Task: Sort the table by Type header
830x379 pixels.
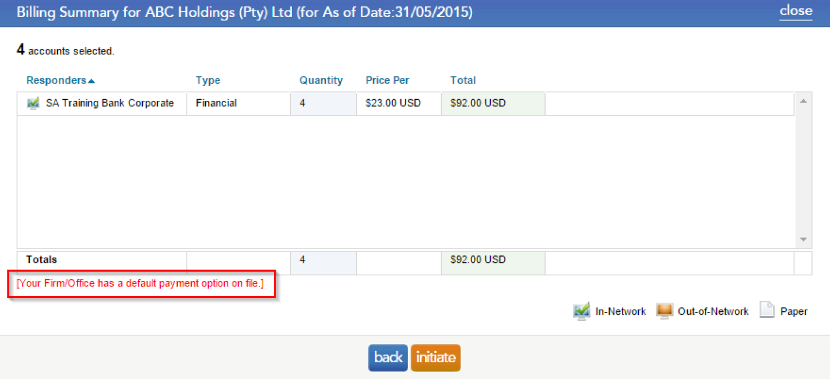Action: click(x=208, y=80)
